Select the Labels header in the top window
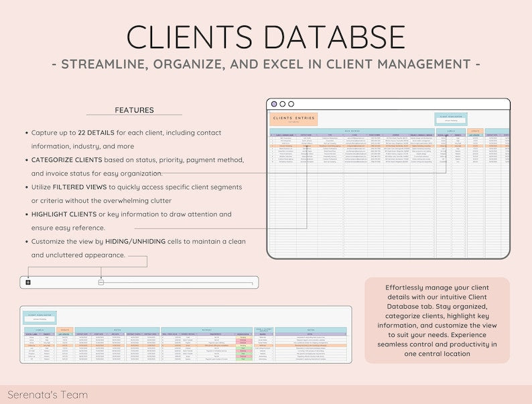The width and height of the screenshot is (532, 404). [450, 131]
